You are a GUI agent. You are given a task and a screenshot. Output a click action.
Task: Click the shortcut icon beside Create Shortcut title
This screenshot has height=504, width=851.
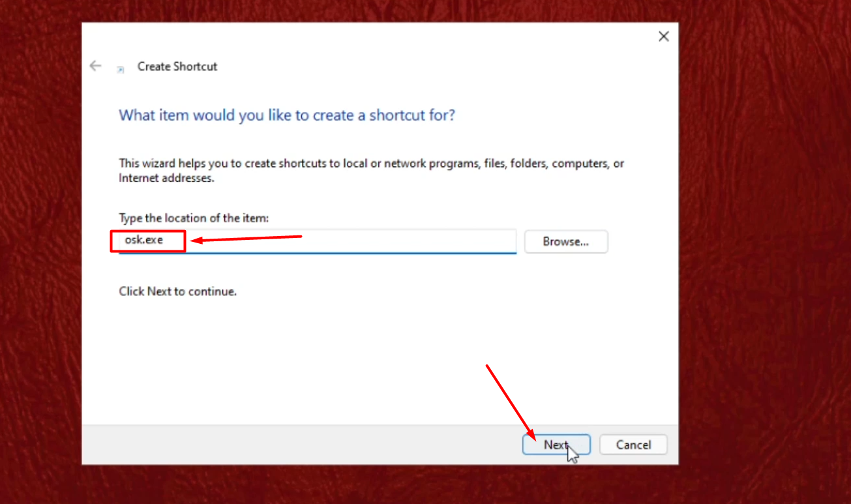pyautogui.click(x=120, y=69)
